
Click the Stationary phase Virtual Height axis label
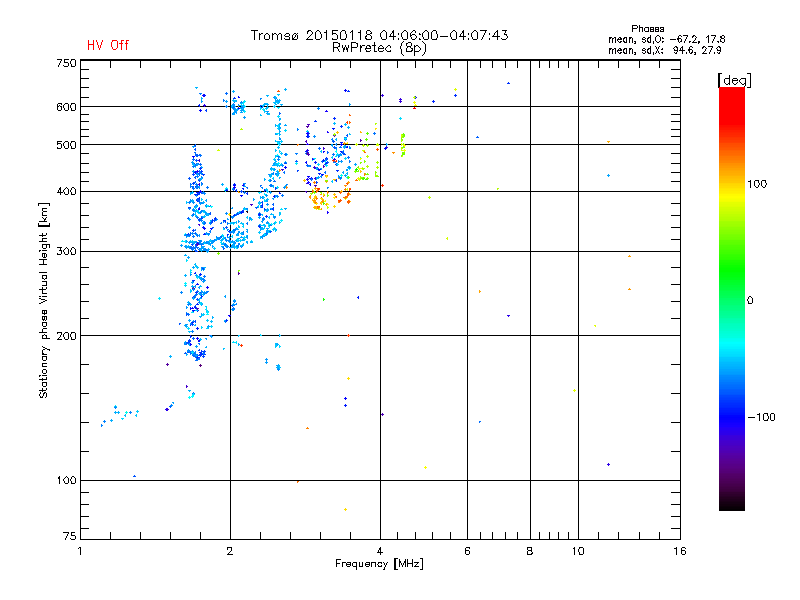pyautogui.click(x=44, y=301)
